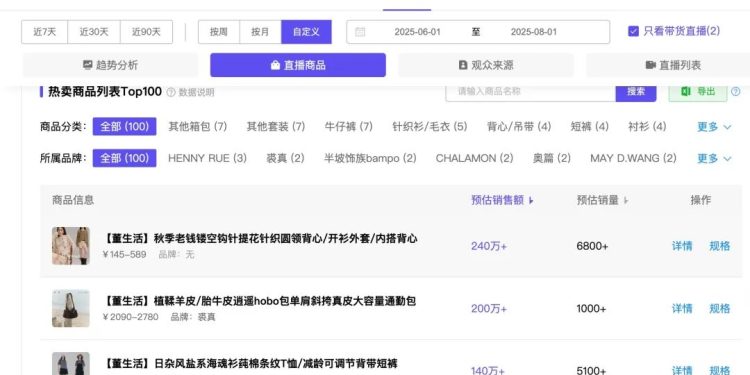The height and width of the screenshot is (375, 750).
Task: Click the help icon beside 导出 button
Action: (736, 91)
